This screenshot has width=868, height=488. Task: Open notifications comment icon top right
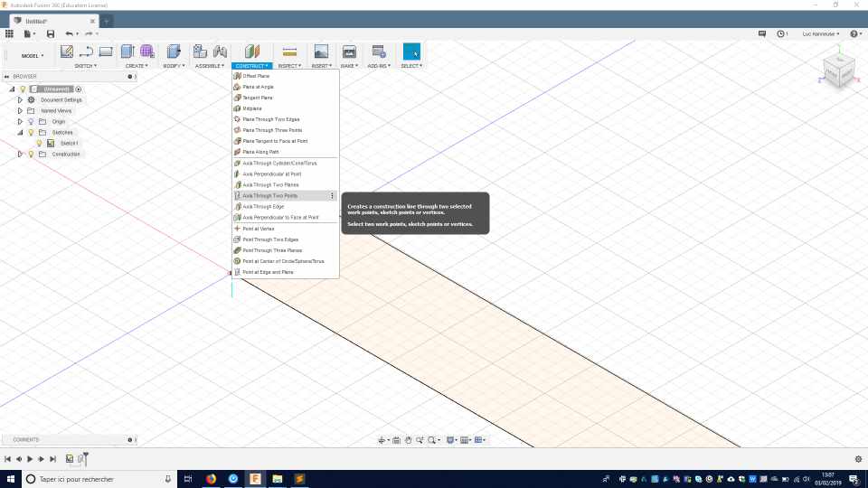click(x=762, y=33)
